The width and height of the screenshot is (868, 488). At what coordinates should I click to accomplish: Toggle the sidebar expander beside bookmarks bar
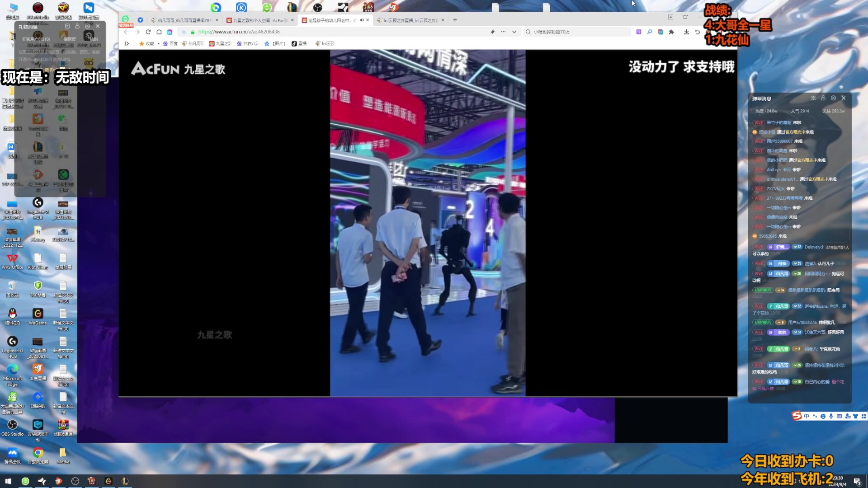click(x=127, y=44)
